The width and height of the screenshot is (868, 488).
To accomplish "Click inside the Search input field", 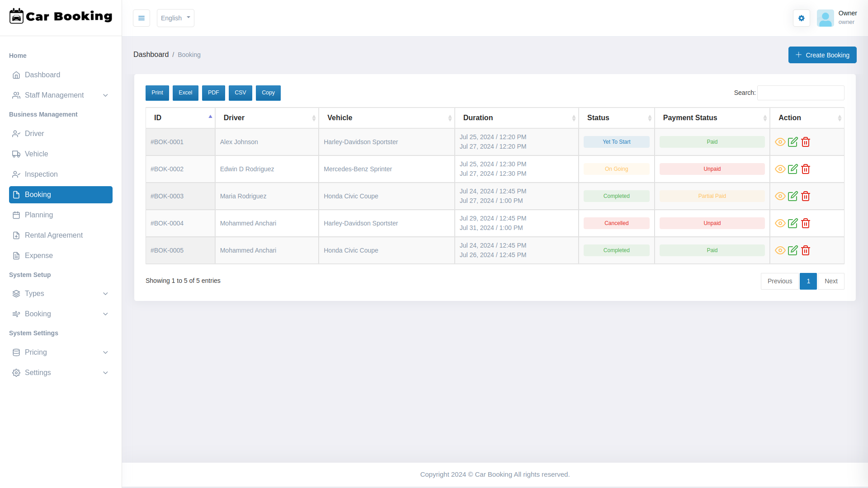I will [x=800, y=93].
